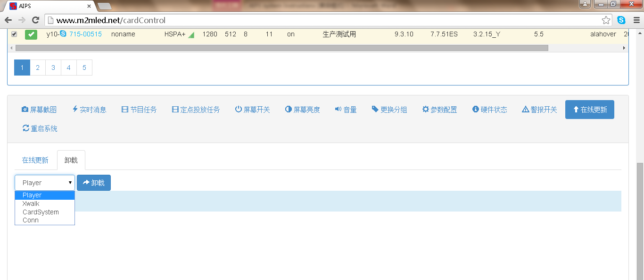644x280 pixels.
Task: Go to page 4 of the table
Action: coord(69,68)
